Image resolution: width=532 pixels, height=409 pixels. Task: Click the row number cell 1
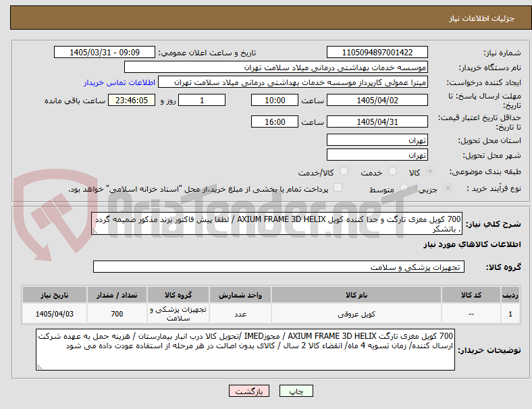pyautogui.click(x=510, y=314)
